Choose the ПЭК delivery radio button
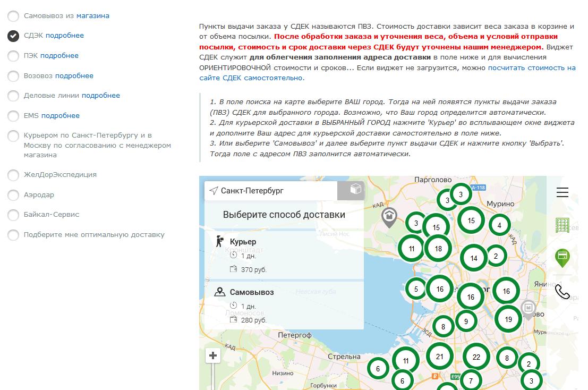Image resolution: width=588 pixels, height=390 pixels. tap(13, 56)
